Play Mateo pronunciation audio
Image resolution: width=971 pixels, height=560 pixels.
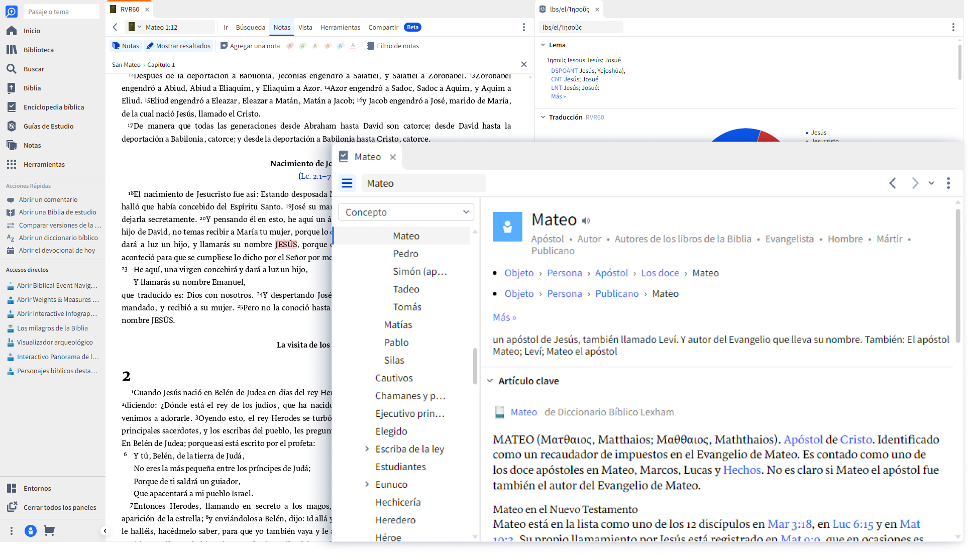click(x=586, y=220)
